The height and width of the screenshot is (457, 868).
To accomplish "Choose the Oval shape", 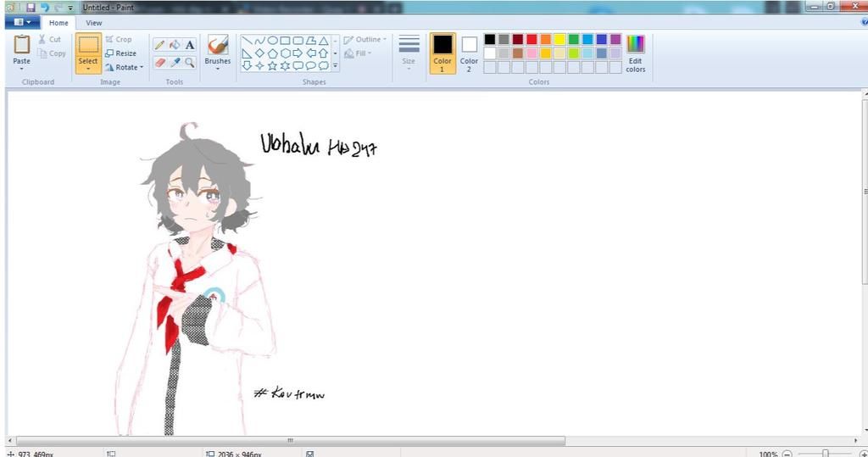I will [272, 41].
